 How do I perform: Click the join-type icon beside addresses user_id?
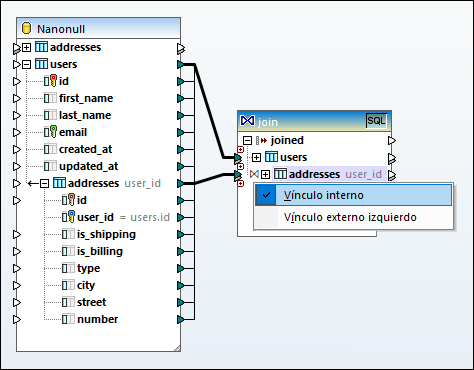coord(254,174)
